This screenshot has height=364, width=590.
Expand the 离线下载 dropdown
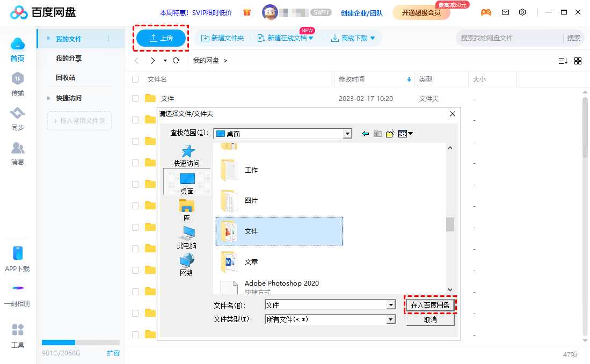[x=373, y=38]
